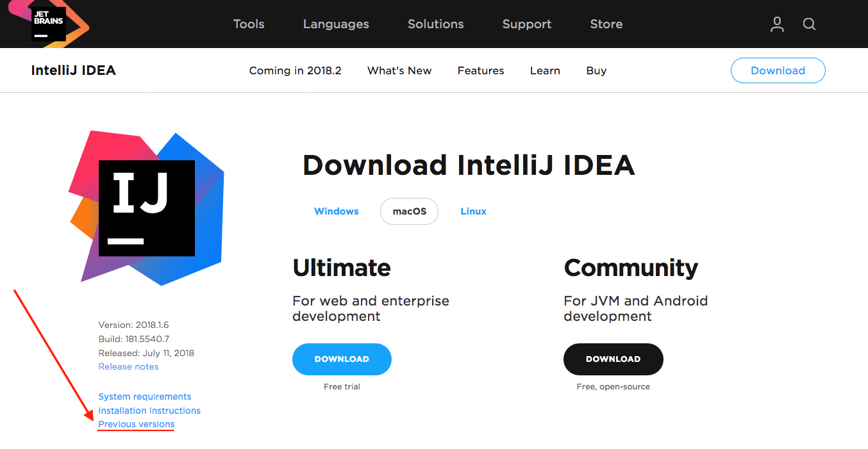Download the Ultimate edition
This screenshot has height=449, width=868.
pyautogui.click(x=342, y=359)
